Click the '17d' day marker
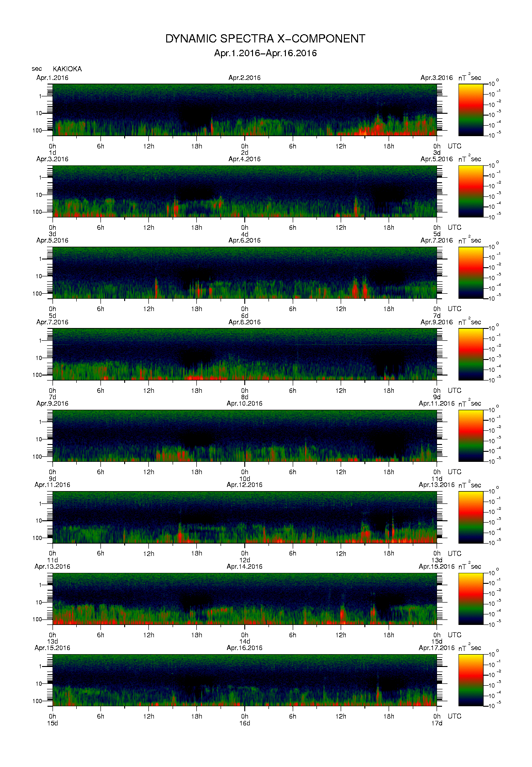532x767 pixels. (x=437, y=723)
